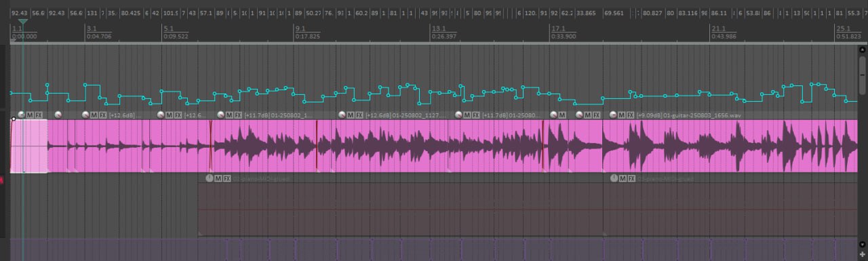Click the vertical scrollbar down arrow
This screenshot has height=261, width=868.
[x=863, y=244]
